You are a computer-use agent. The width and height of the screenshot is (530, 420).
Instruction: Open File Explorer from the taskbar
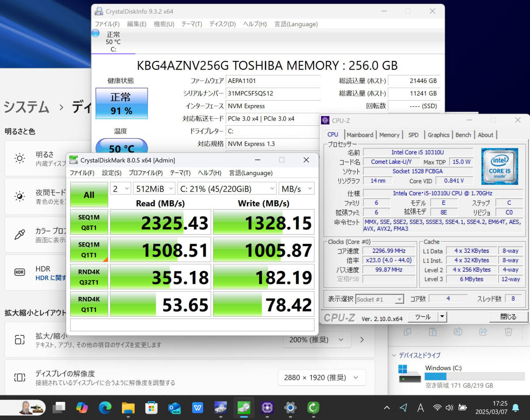[x=128, y=407]
